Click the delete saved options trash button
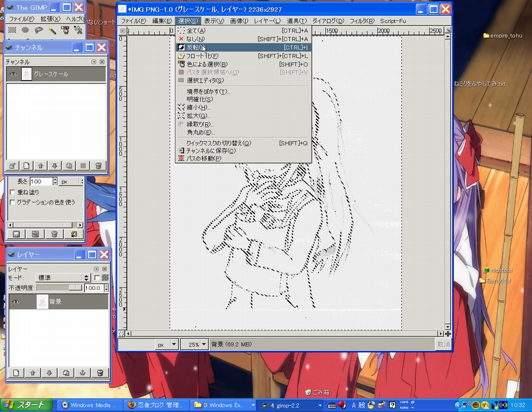 (54, 234)
